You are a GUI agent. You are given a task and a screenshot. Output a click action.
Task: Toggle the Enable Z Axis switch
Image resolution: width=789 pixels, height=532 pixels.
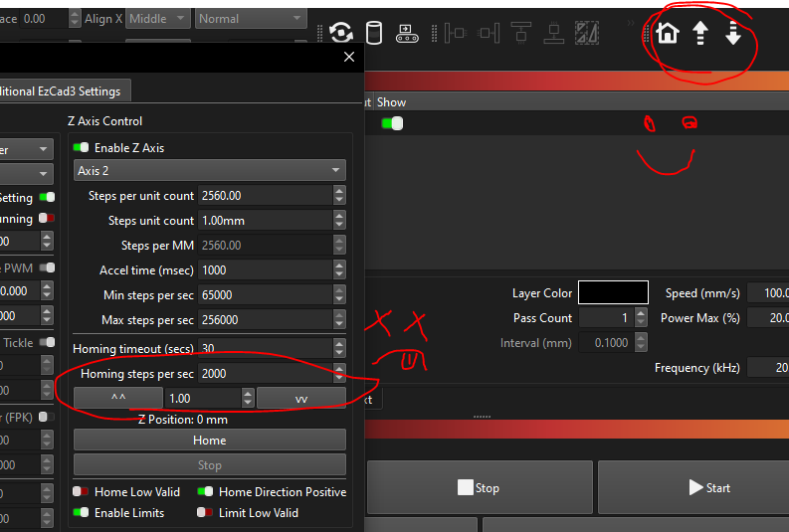pos(81,147)
